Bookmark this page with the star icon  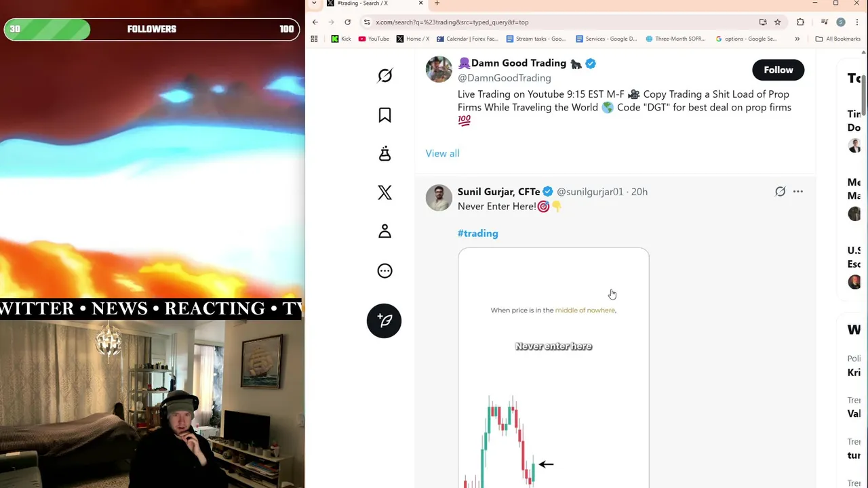click(778, 22)
